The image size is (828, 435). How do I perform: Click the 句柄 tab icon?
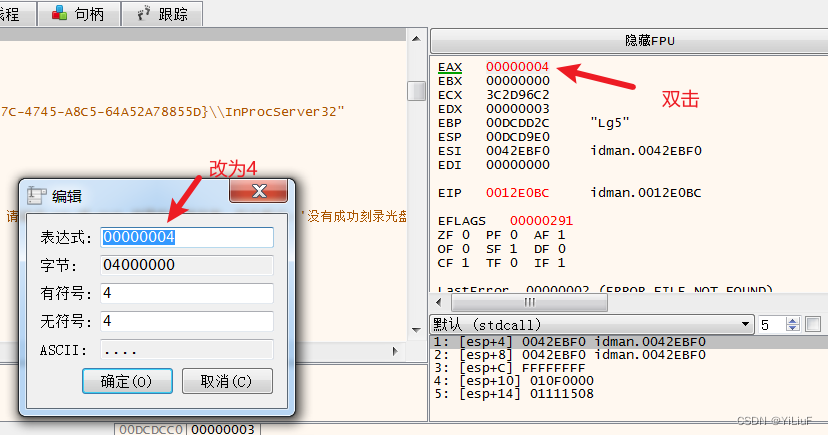click(59, 13)
